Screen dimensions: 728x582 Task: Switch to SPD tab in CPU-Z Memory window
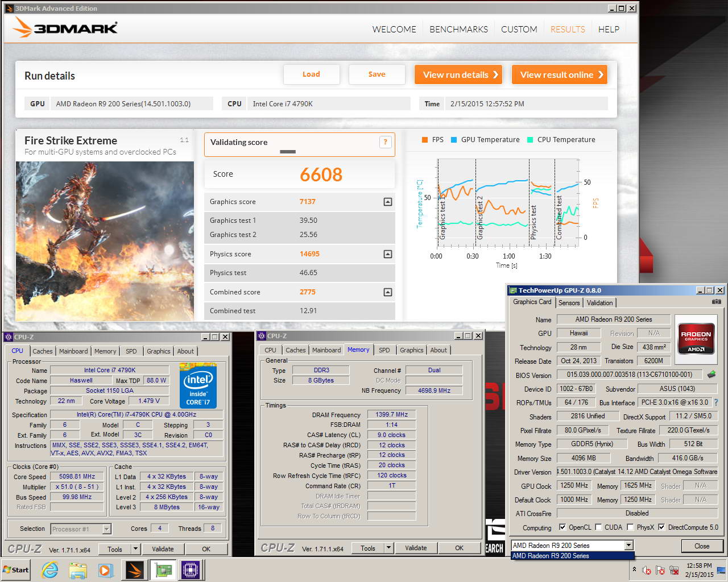(384, 350)
